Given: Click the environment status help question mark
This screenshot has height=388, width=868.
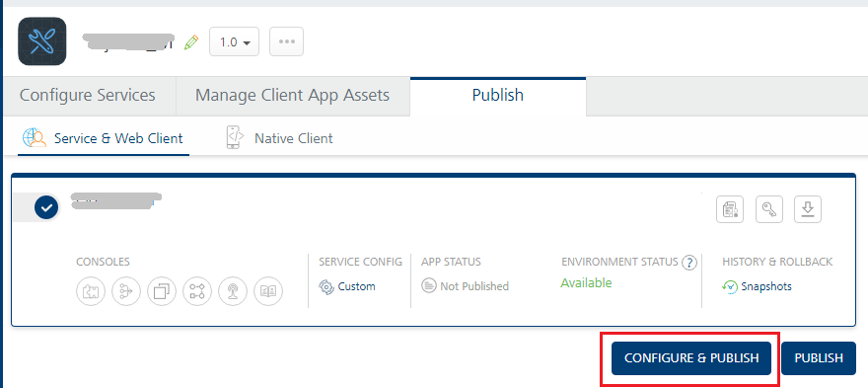Looking at the screenshot, I should (689, 263).
